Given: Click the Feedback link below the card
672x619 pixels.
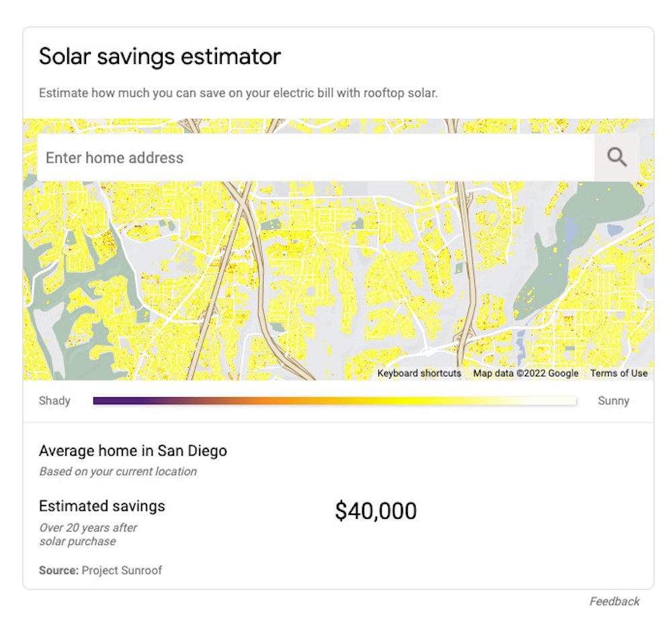Looking at the screenshot, I should point(614,601).
